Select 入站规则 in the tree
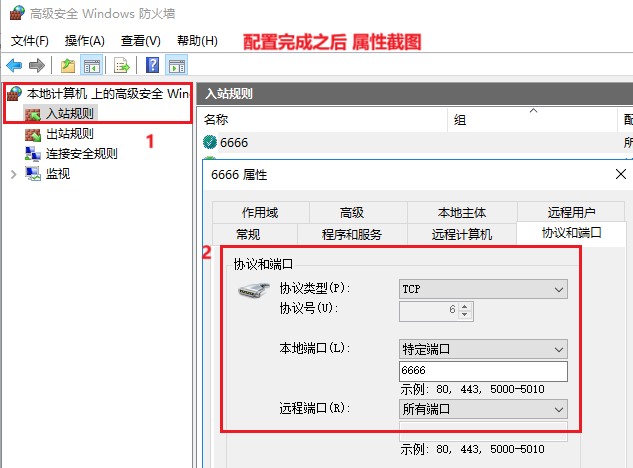 click(69, 113)
